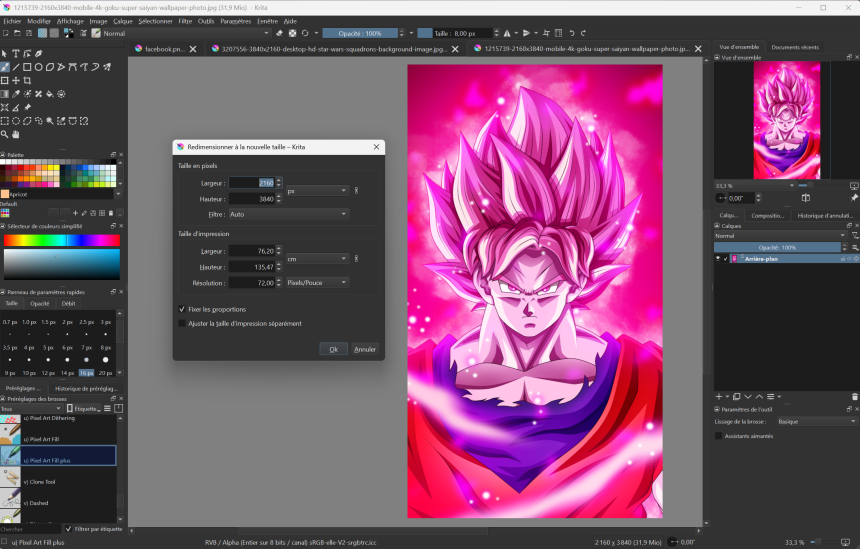The image size is (860, 549).
Task: Hide the Arrière-plan layer via eye icon
Action: 718,258
